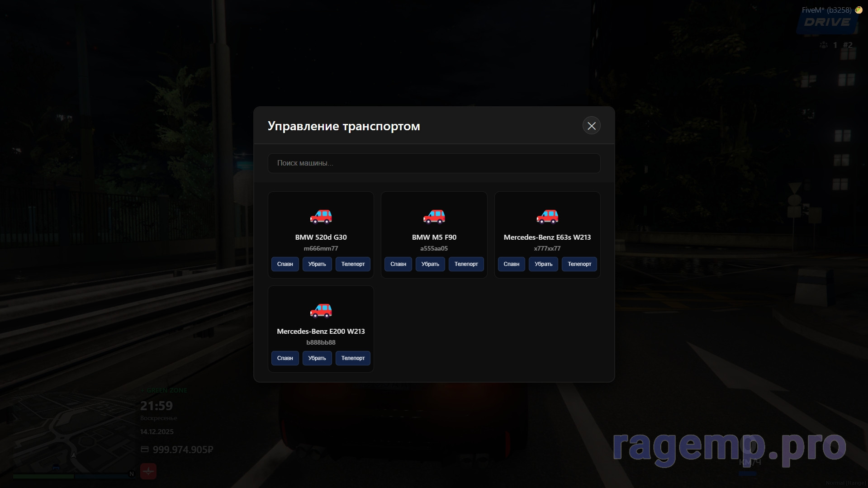868x488 pixels.
Task: Click the red icon below the minimap
Action: pos(148,471)
